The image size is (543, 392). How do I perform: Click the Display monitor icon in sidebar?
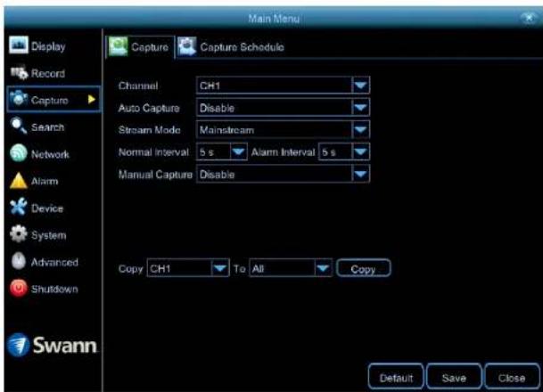tap(19, 45)
